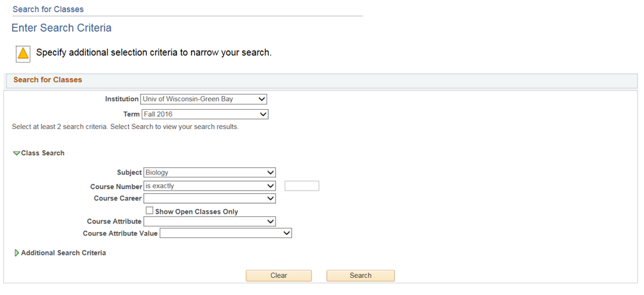Open the Term dropdown showing Fall 2016
This screenshot has width=644, height=295.
click(205, 114)
